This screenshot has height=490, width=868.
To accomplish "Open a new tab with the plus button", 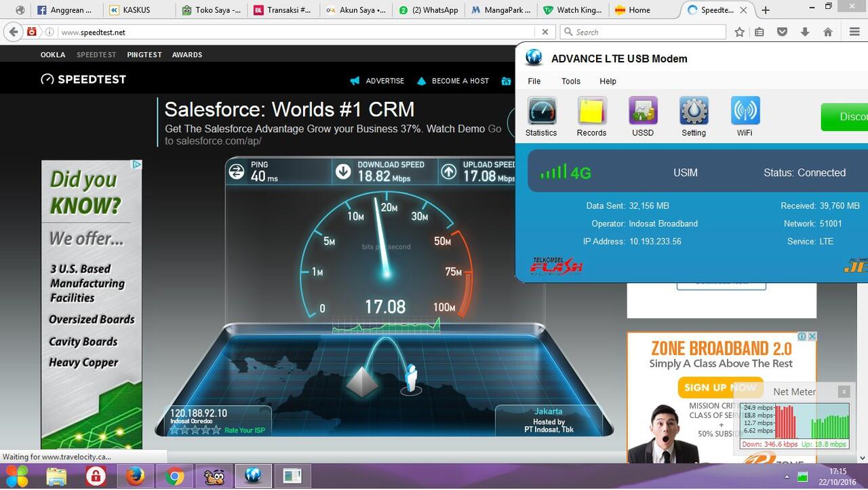I will point(766,10).
